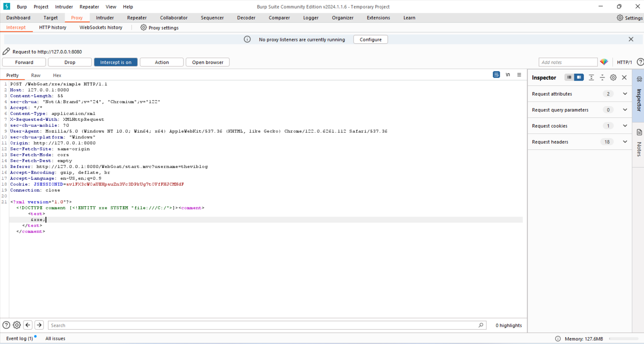The image size is (644, 344).
Task: Open search settings gear at bottom
Action: click(x=17, y=325)
